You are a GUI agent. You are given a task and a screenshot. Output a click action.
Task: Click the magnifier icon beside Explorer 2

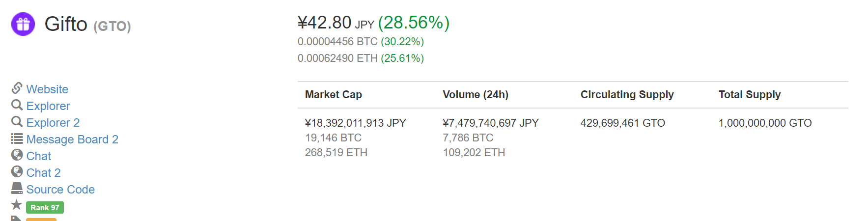click(17, 122)
